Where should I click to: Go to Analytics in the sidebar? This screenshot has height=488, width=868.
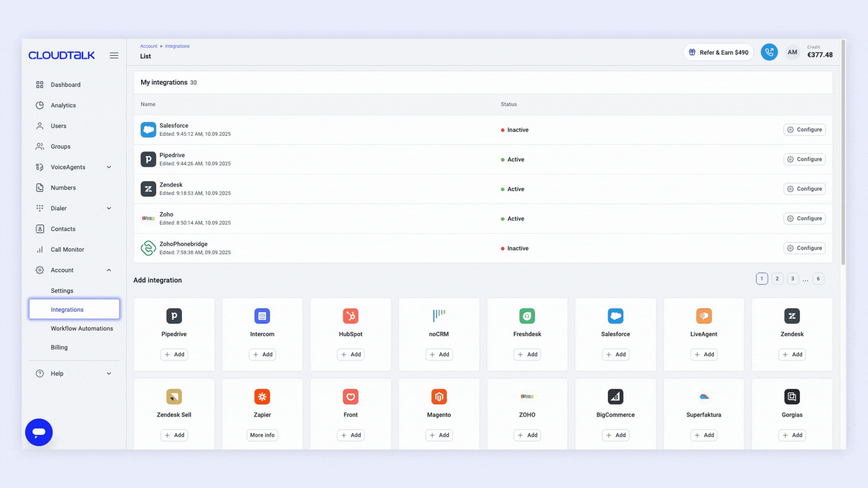coord(63,105)
